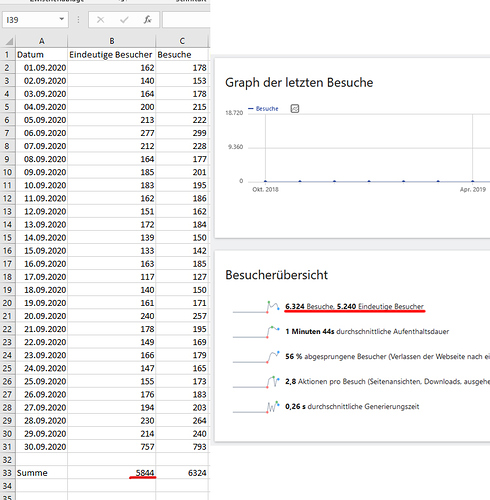490x500 pixels.
Task: Select date cell 15.09.2020
Action: tap(41, 251)
